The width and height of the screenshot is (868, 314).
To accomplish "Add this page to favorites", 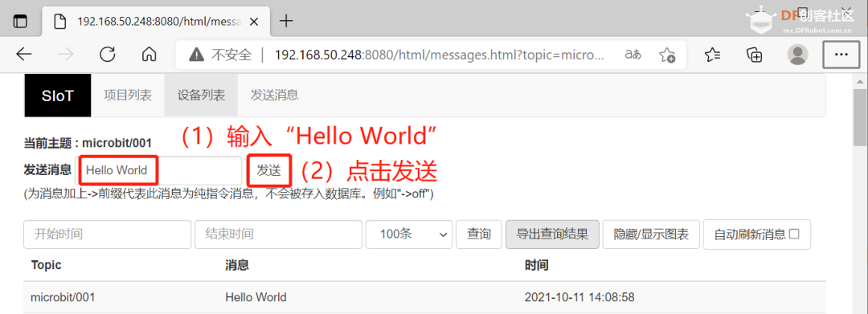I will pyautogui.click(x=667, y=54).
